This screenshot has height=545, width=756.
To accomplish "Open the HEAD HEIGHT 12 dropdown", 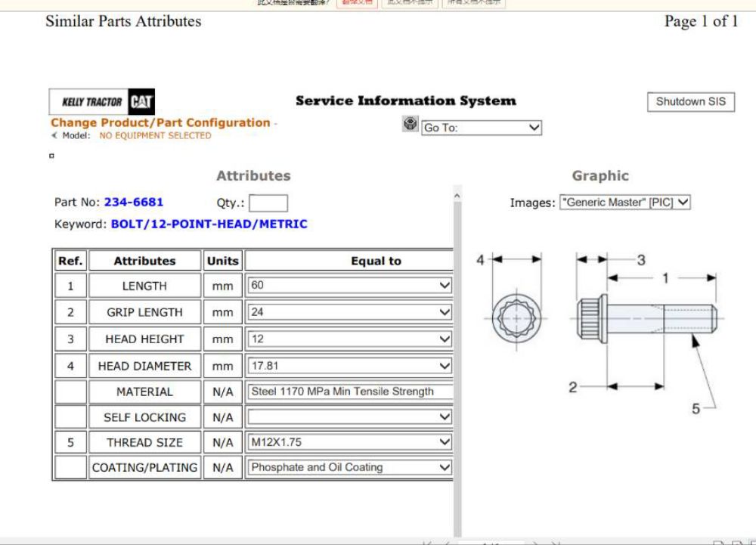I will coord(350,339).
